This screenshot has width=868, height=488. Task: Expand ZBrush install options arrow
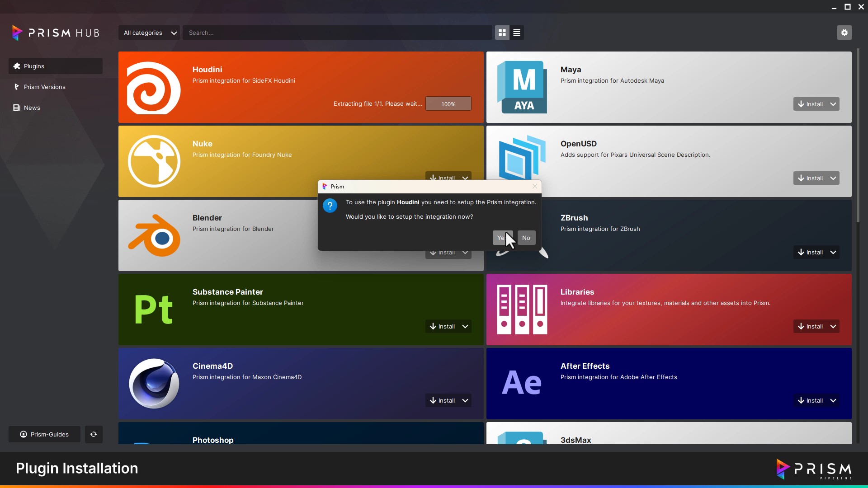tap(833, 252)
